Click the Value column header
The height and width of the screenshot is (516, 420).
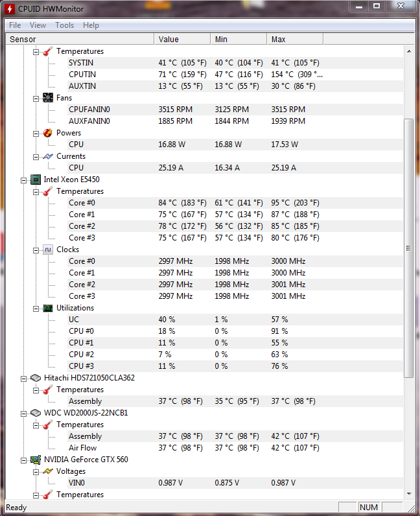[x=183, y=40]
